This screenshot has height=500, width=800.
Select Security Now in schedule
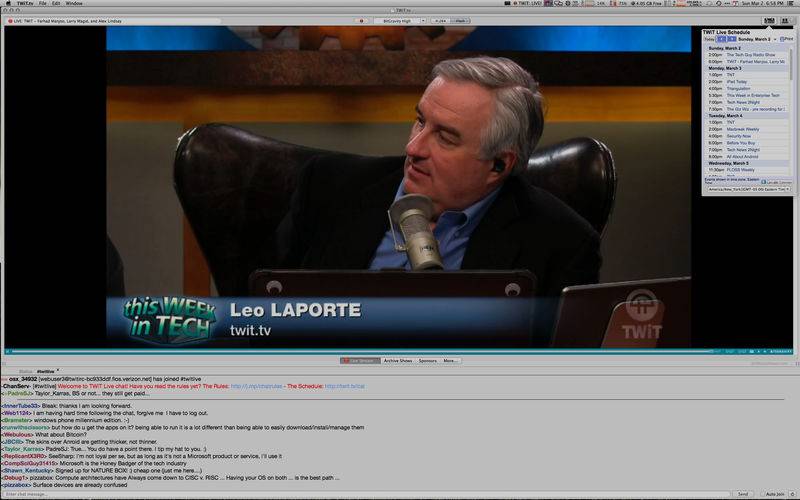(x=739, y=136)
